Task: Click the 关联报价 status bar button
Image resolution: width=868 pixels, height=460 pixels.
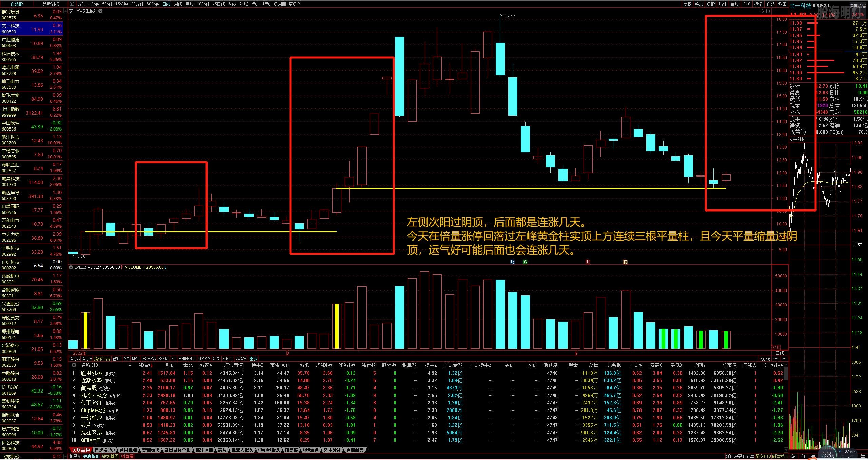Action: pyautogui.click(x=91, y=456)
